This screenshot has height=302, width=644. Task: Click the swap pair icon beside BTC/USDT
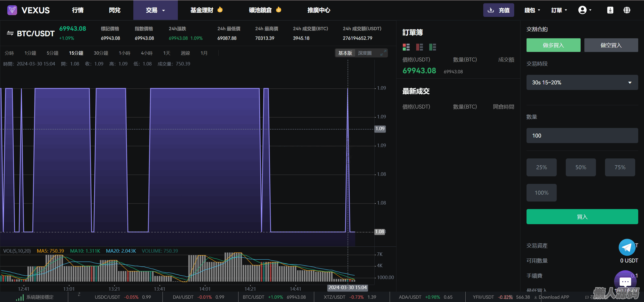point(10,33)
